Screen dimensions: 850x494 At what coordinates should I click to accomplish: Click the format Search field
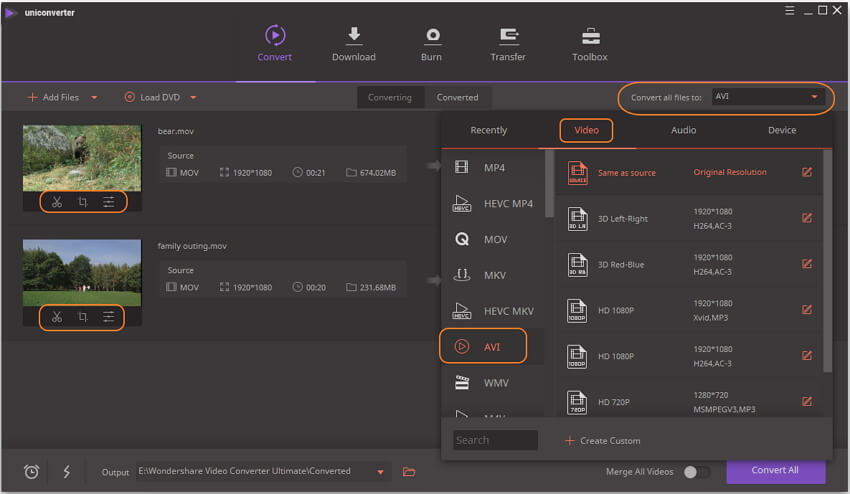coord(495,440)
